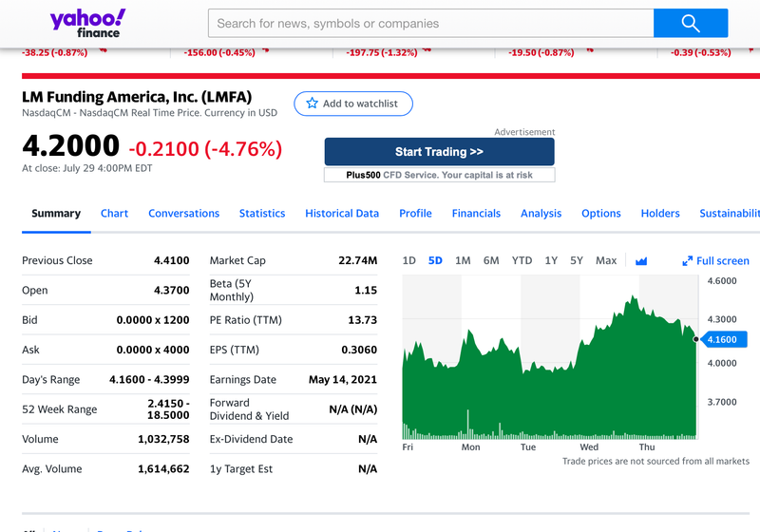760x532 pixels.
Task: Click the Bid value 0.0000 x 1200
Action: point(153,320)
